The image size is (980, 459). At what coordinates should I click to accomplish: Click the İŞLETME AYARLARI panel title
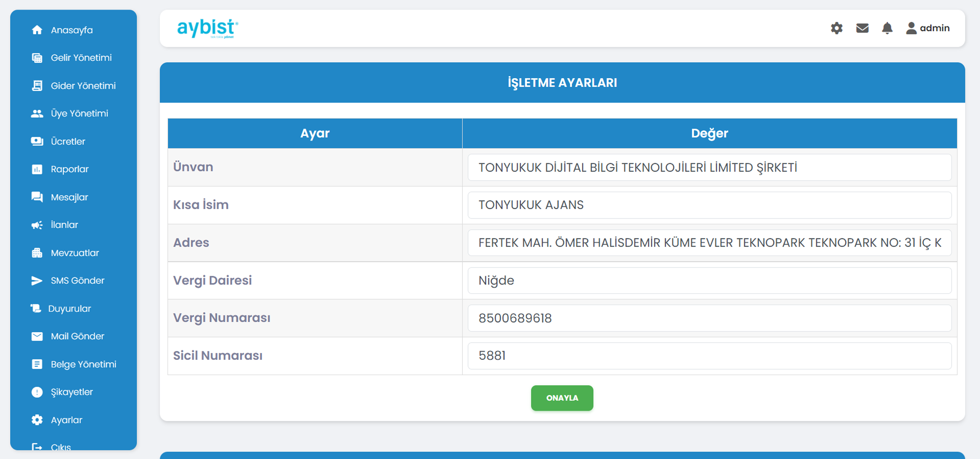click(x=562, y=83)
